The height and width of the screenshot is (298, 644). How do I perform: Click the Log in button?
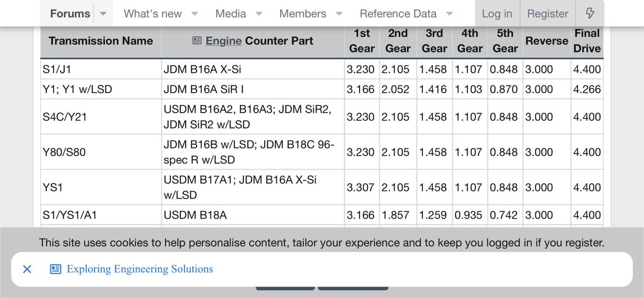[497, 14]
